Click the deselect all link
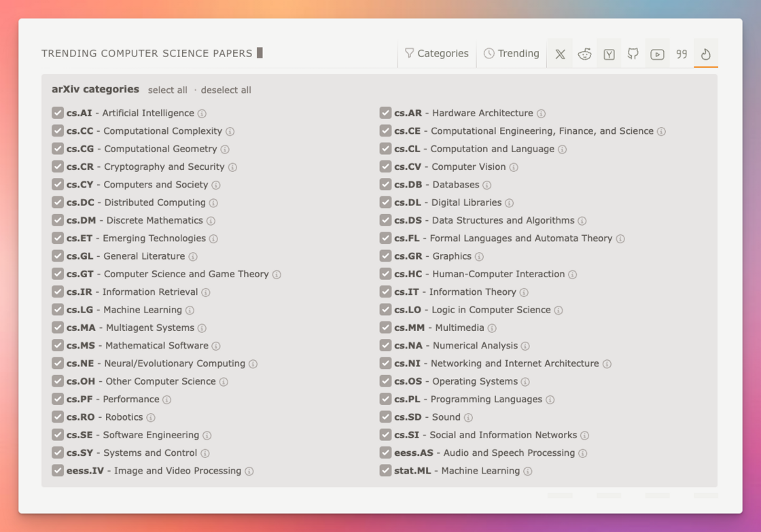Viewport: 761px width, 532px height. pyautogui.click(x=226, y=90)
